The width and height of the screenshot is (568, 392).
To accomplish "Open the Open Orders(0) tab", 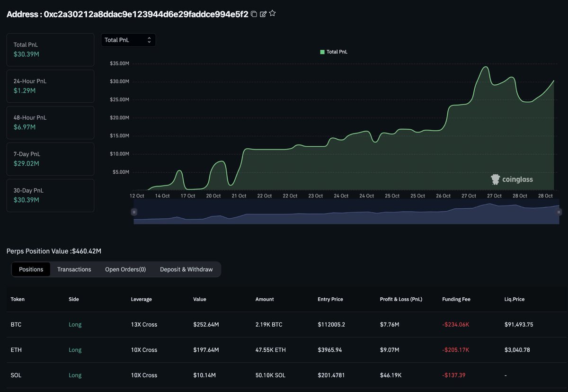I will [x=125, y=269].
